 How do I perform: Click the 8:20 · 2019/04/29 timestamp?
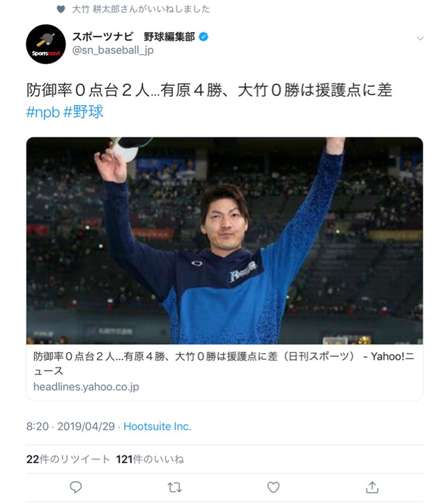click(70, 426)
